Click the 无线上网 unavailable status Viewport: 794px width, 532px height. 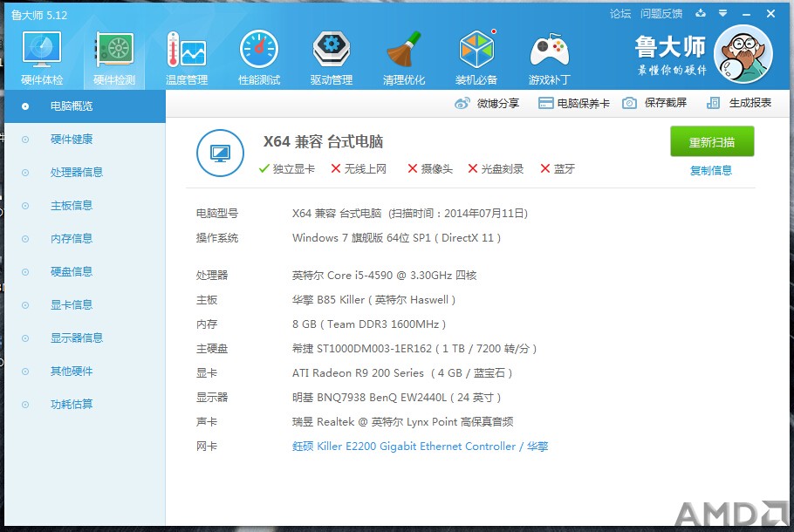tap(359, 169)
